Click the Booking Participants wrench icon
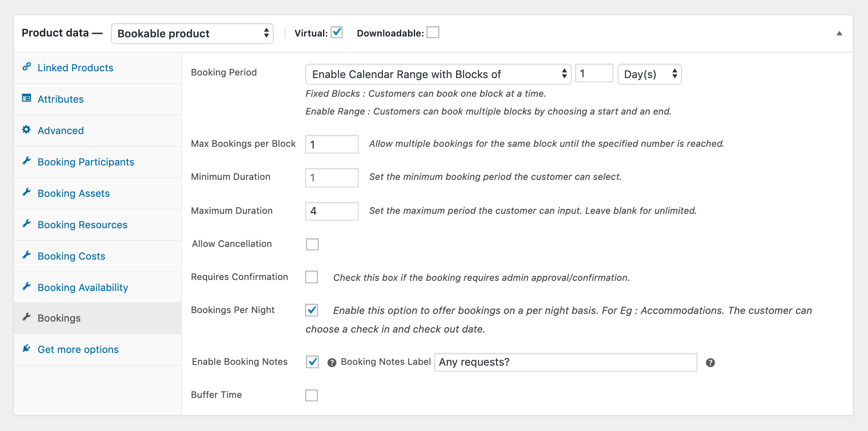 point(27,161)
